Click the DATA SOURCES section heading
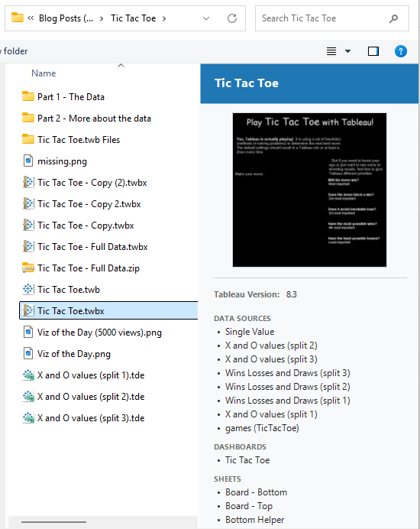The width and height of the screenshot is (420, 529). (x=242, y=319)
